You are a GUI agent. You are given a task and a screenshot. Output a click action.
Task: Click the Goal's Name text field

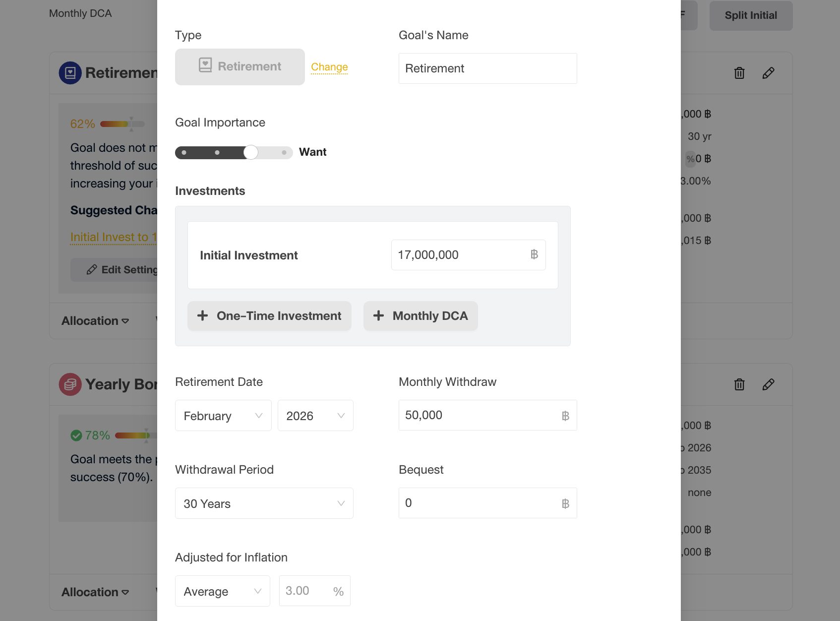487,68
